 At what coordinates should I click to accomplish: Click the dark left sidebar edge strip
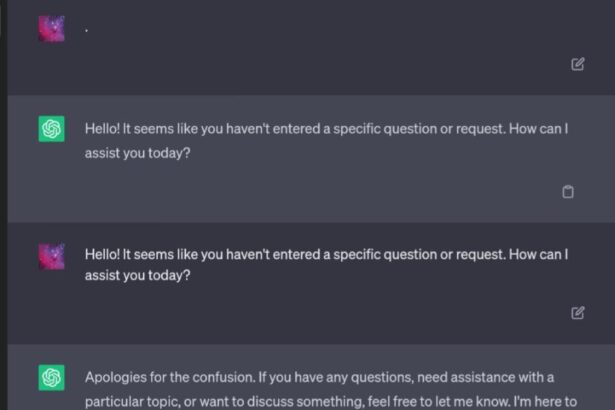(x=4, y=205)
